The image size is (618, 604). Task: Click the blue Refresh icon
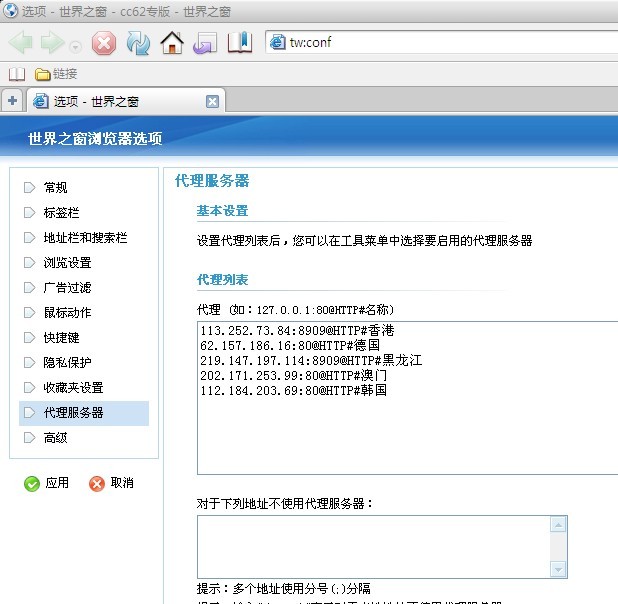pos(138,43)
